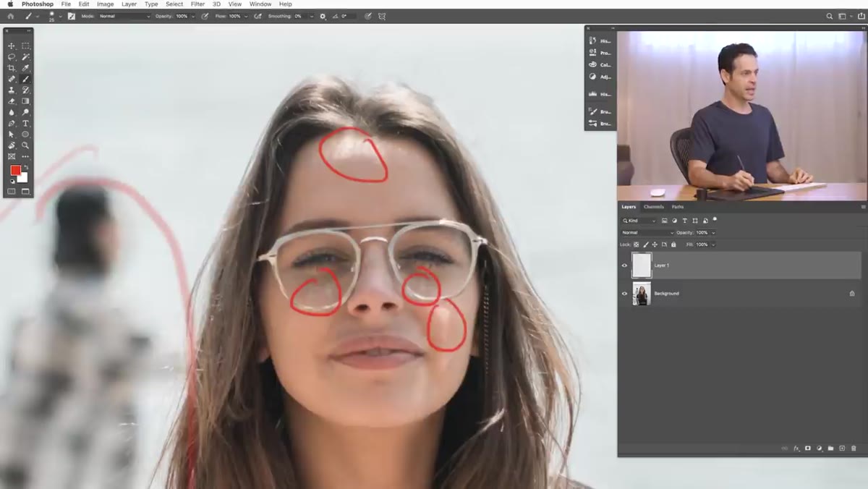Select the History Brush tool
Viewport: 868px width, 489px height.
click(x=25, y=90)
